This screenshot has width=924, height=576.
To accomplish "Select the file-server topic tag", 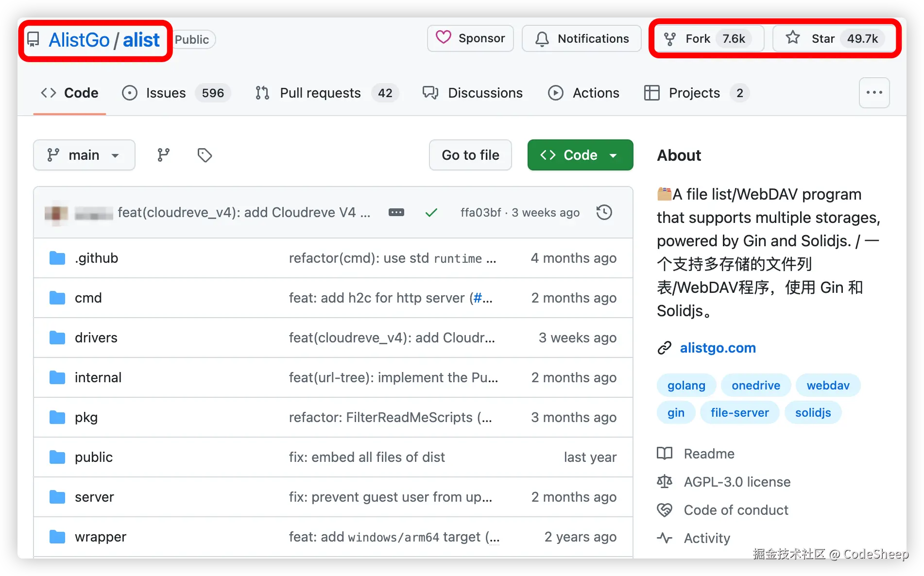I will (739, 412).
